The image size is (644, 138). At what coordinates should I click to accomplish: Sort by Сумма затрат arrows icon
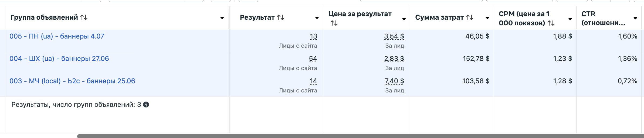pyautogui.click(x=470, y=18)
